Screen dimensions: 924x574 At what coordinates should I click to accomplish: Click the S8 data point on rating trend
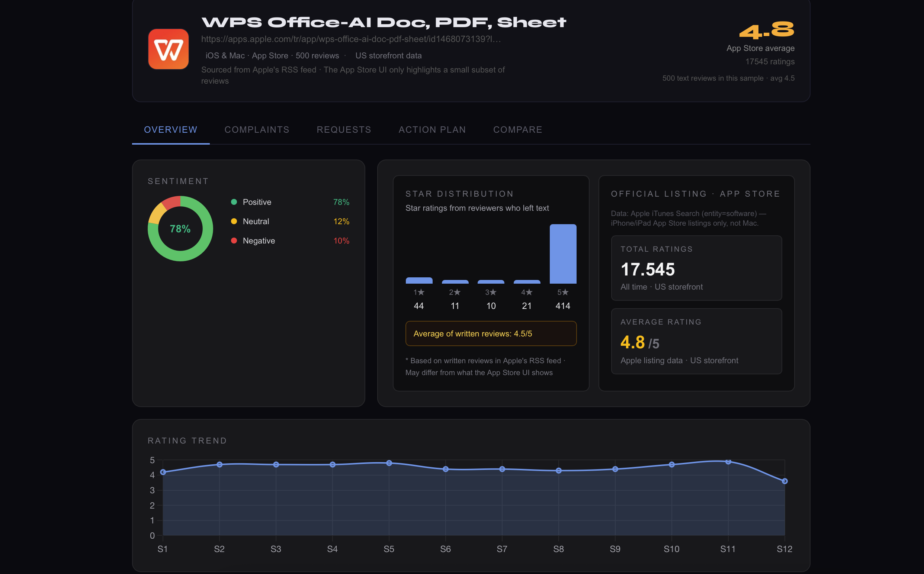(x=559, y=470)
